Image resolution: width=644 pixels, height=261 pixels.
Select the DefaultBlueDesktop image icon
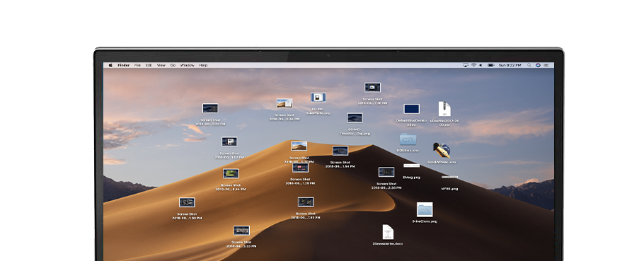pos(412,109)
